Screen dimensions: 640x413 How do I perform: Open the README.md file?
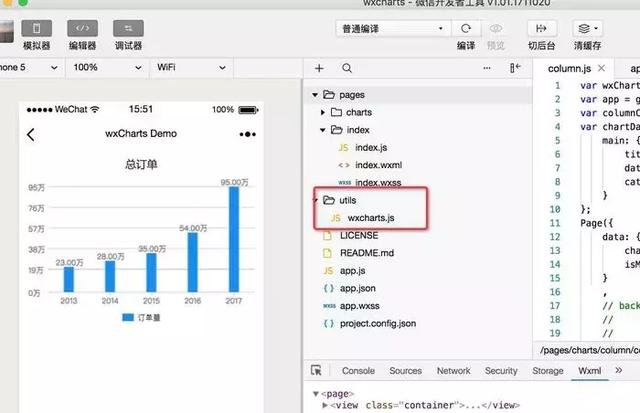coord(367,253)
